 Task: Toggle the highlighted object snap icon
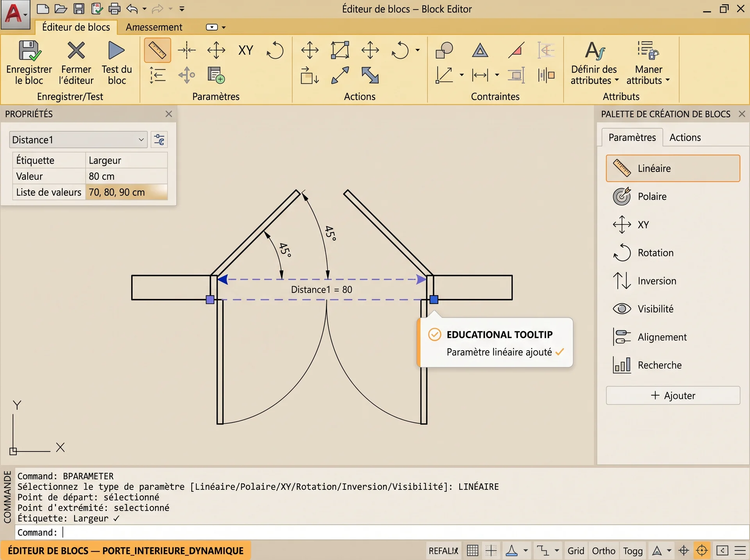point(702,551)
